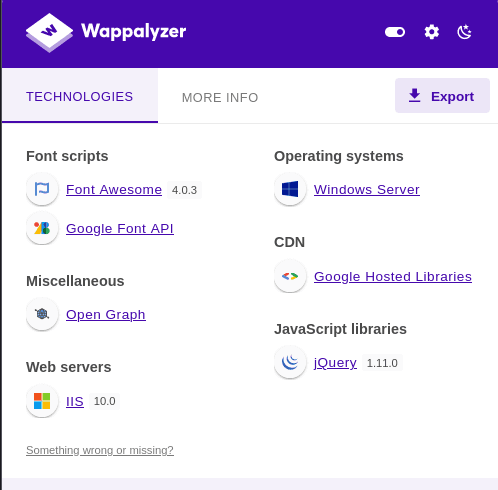Click the Wappalyzer title text
The height and width of the screenshot is (490, 498).
click(x=133, y=32)
